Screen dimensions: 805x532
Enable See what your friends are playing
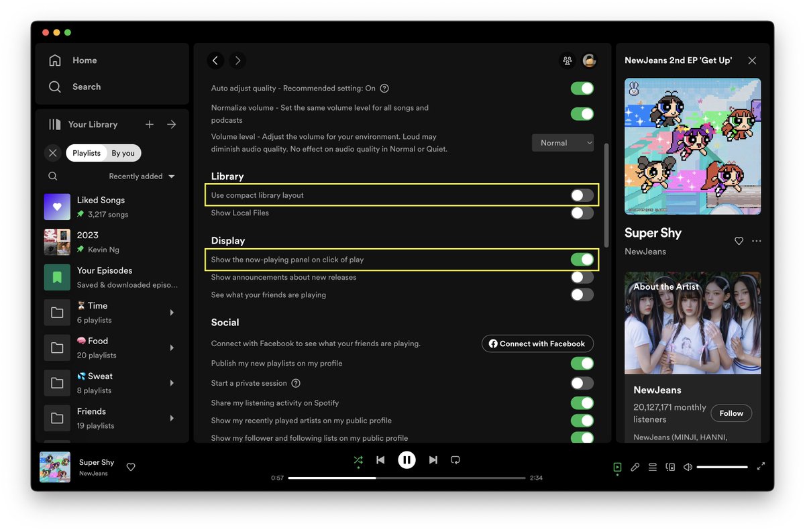[x=582, y=295]
